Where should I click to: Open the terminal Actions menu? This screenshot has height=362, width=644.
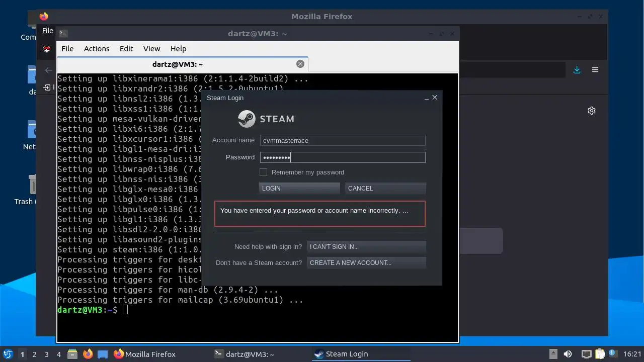pos(97,49)
